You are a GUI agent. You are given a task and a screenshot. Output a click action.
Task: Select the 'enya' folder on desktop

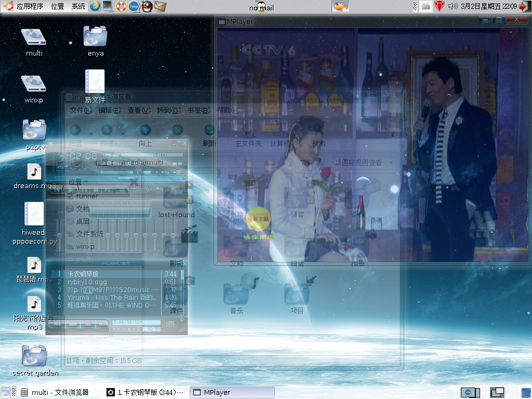coord(96,41)
